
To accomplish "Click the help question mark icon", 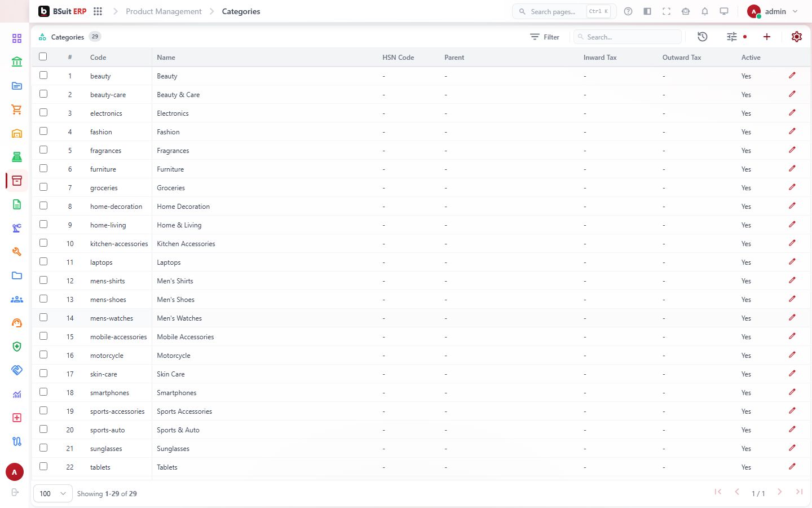I will click(x=628, y=11).
